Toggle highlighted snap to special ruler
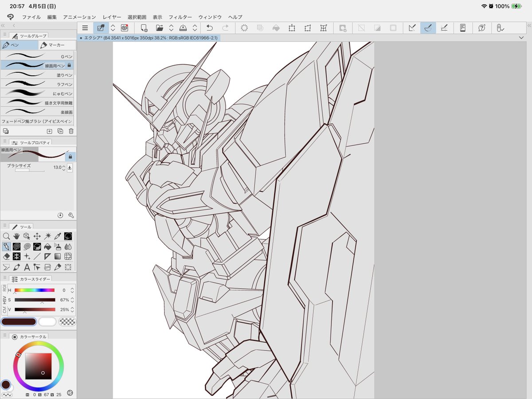 [428, 28]
